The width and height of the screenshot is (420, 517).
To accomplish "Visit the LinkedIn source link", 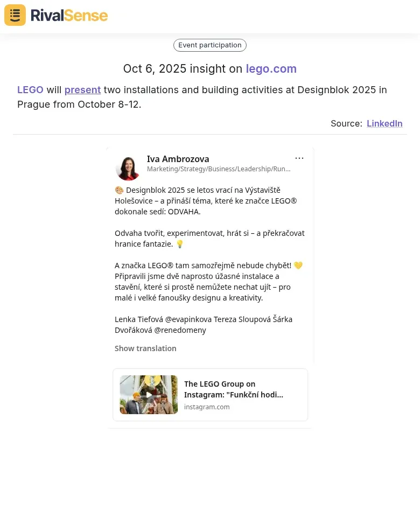I will pos(384,123).
